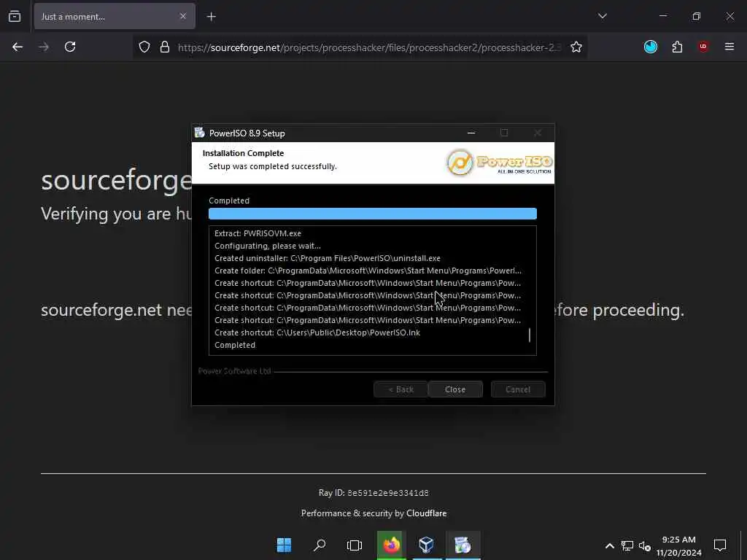The width and height of the screenshot is (747, 560).
Task: Open network status tray icon
Action: (x=627, y=545)
